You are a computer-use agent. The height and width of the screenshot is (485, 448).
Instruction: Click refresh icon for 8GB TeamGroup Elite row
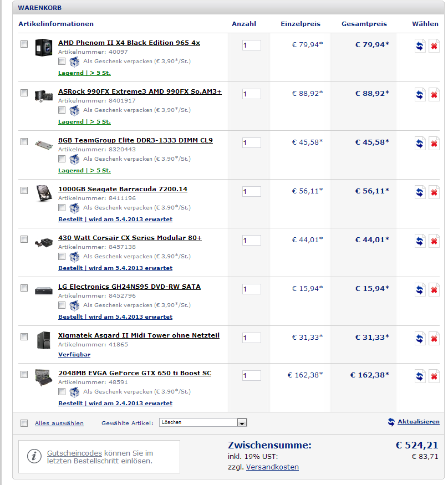point(420,144)
